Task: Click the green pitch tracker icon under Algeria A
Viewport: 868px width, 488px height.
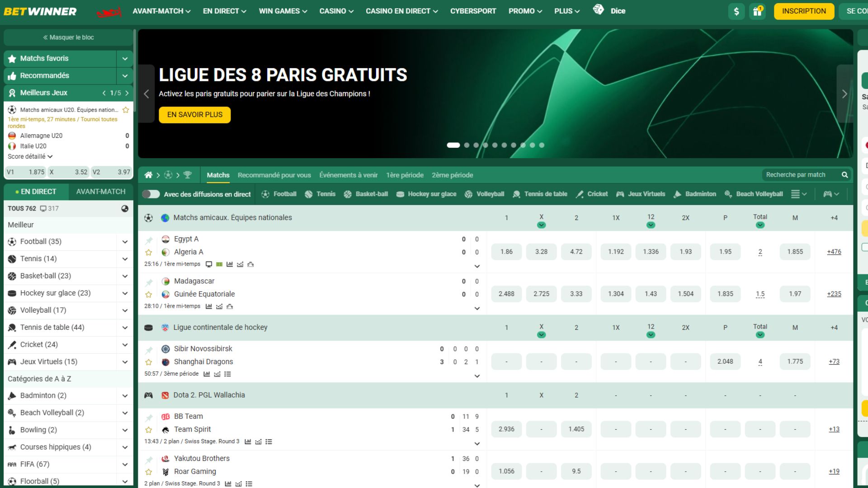Action: (x=219, y=264)
